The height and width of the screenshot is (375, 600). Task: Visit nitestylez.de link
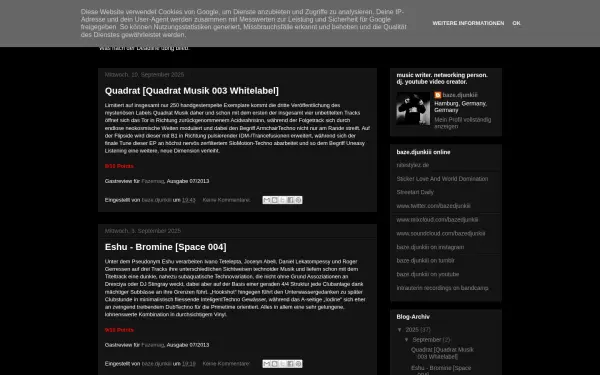pyautogui.click(x=412, y=165)
